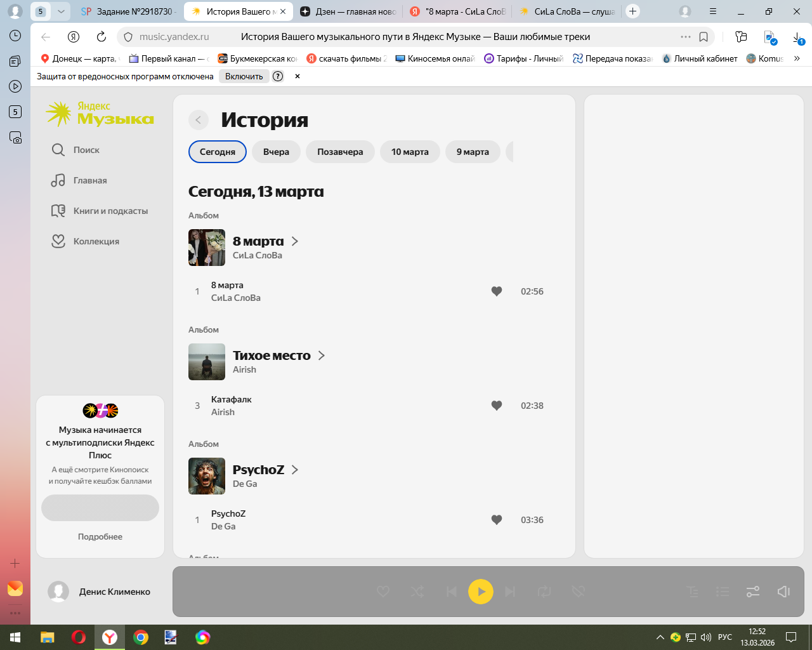Toggle like heart for track Катафалк

(x=497, y=406)
